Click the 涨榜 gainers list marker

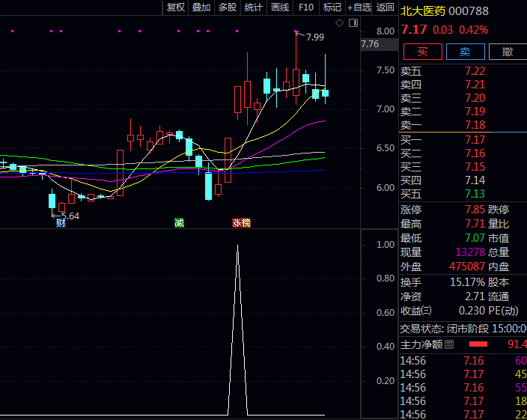(241, 222)
